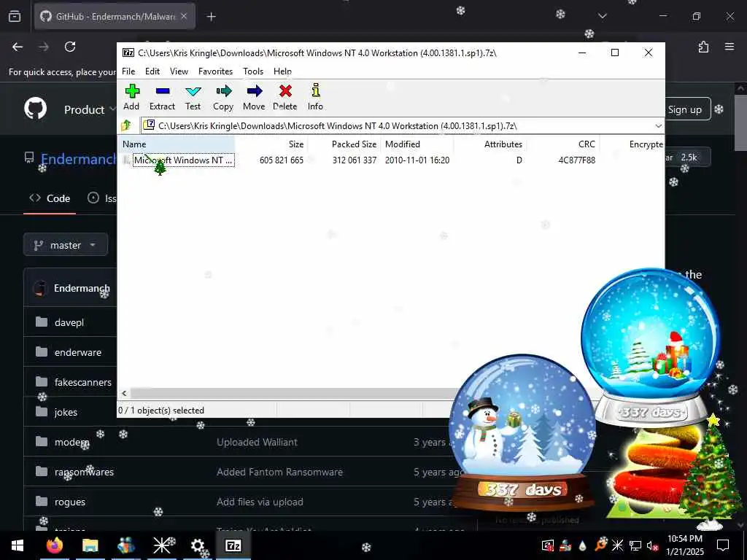
Task: Choose the Move toolbar icon in 7-Zip
Action: click(254, 97)
